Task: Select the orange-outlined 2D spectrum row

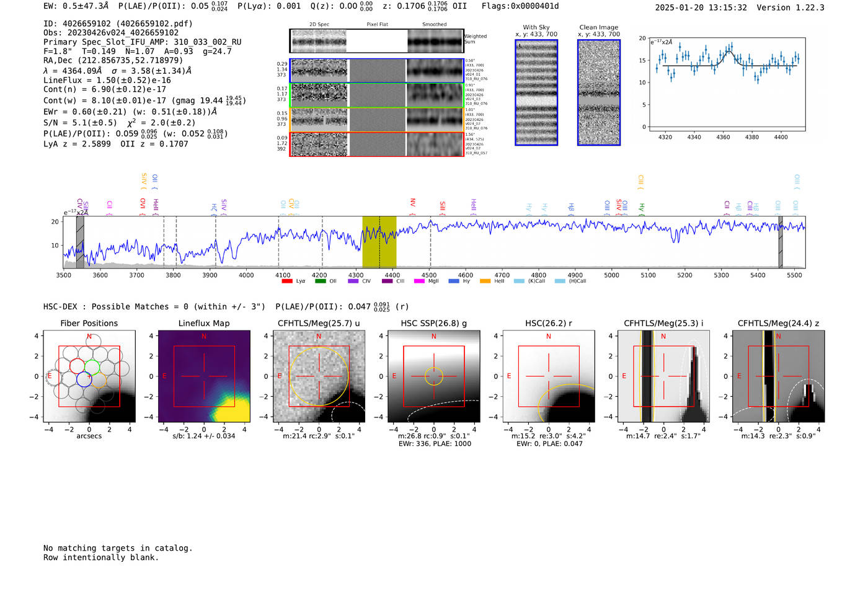Action: pos(377,120)
